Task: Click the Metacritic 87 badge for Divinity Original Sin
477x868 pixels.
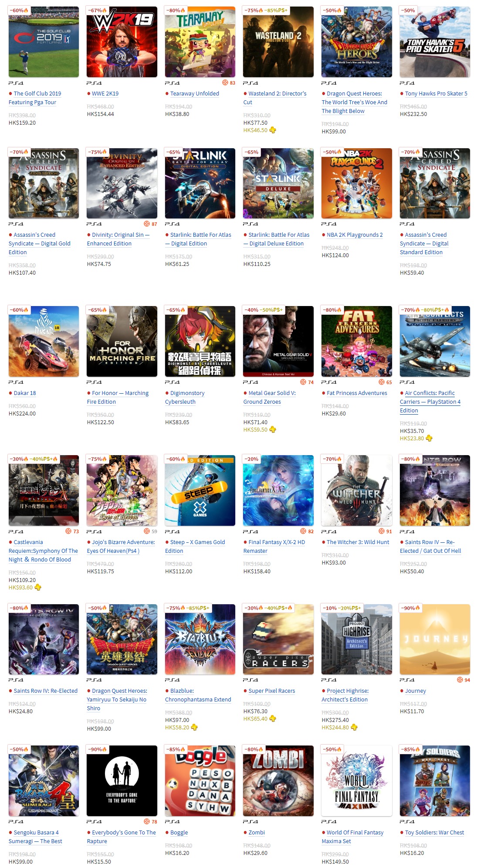Action: (151, 224)
